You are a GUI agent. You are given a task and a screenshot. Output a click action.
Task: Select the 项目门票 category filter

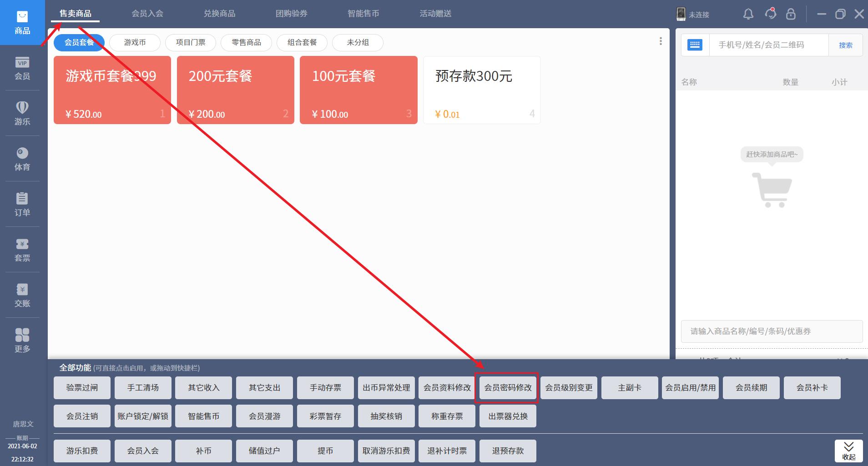(x=191, y=43)
